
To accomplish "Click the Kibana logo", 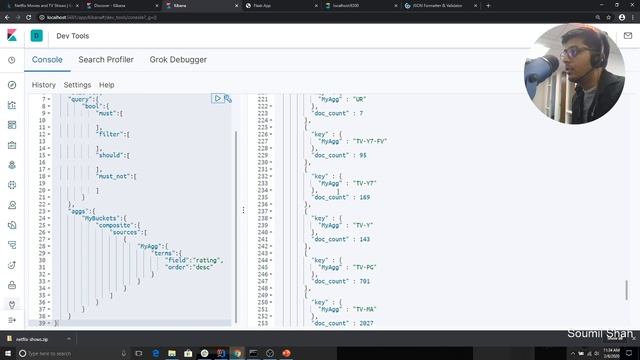I will [x=12, y=36].
